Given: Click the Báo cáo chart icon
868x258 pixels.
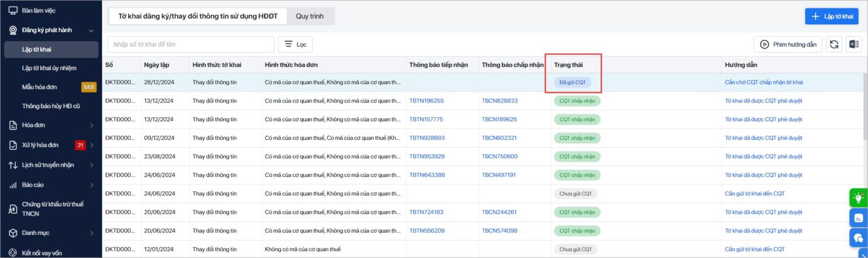Looking at the screenshot, I should click(13, 185).
